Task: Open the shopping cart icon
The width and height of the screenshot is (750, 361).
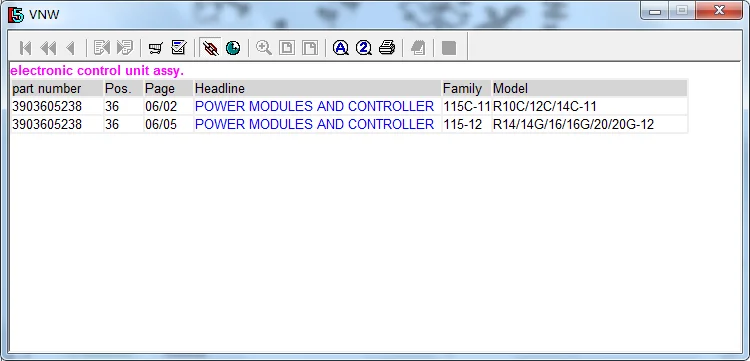Action: pyautogui.click(x=155, y=48)
